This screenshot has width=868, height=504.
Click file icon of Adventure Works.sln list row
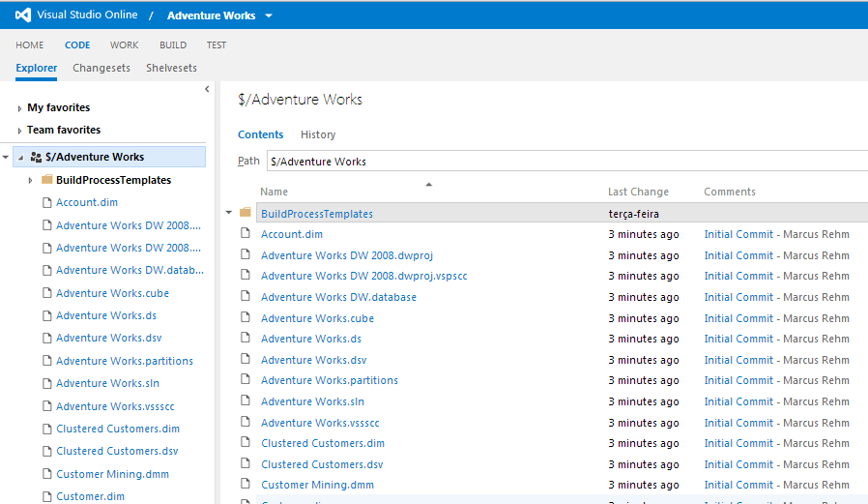point(246,400)
